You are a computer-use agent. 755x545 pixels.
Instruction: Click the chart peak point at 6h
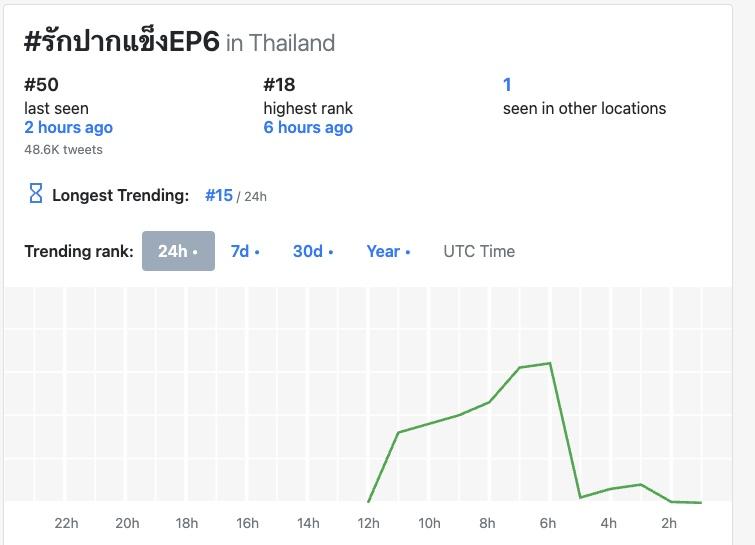(x=550, y=363)
